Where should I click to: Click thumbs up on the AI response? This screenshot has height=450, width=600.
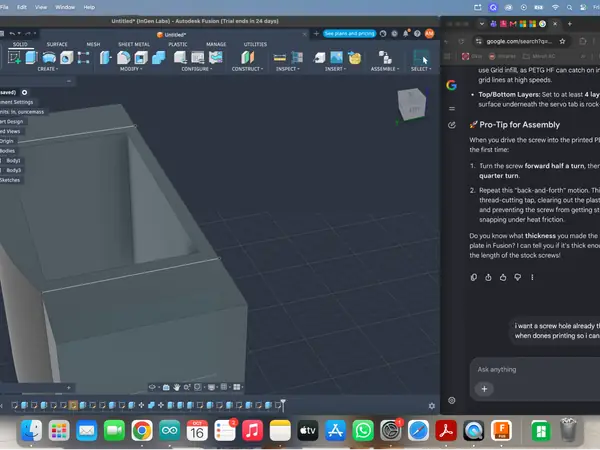503,277
